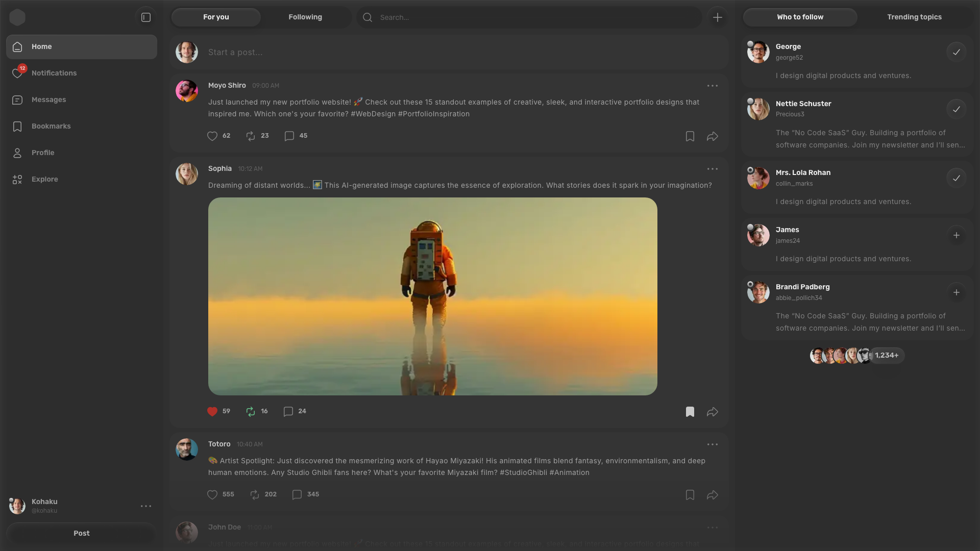Collapse the left sidebar panel icon
Image resolution: width=980 pixels, height=551 pixels.
(x=146, y=17)
